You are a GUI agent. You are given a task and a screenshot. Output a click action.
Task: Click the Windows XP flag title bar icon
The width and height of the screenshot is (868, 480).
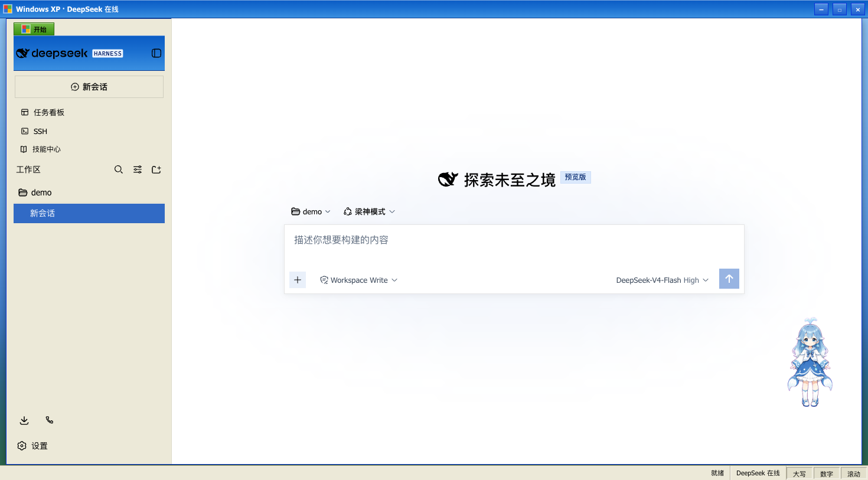(x=8, y=9)
